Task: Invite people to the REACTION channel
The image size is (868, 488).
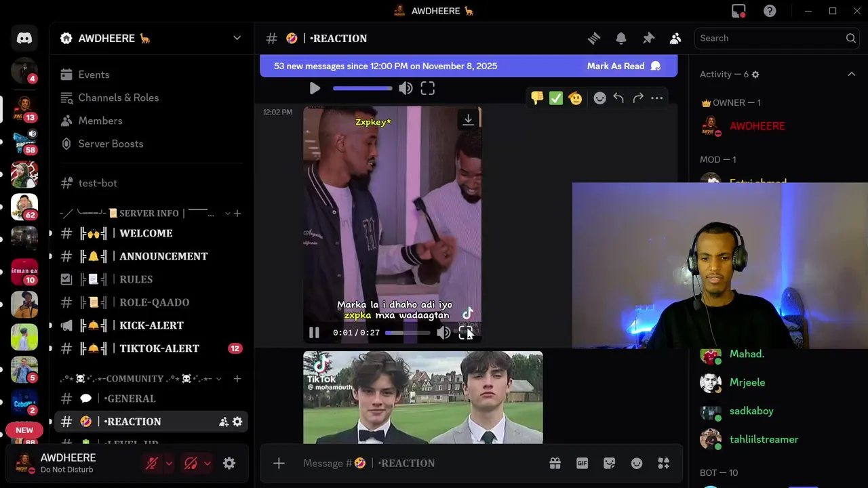Action: click(224, 422)
